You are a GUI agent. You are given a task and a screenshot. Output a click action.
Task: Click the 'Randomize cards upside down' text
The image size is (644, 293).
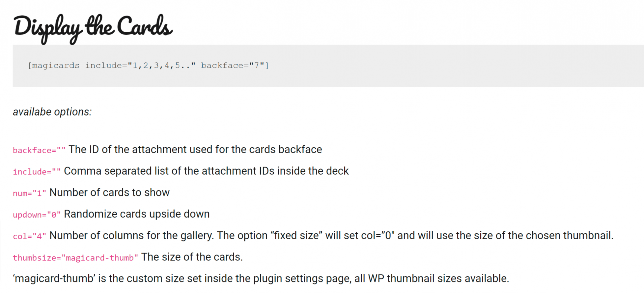coord(137,214)
